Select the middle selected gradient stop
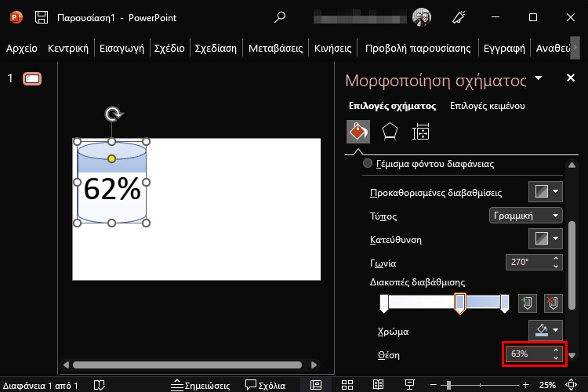 coord(460,303)
